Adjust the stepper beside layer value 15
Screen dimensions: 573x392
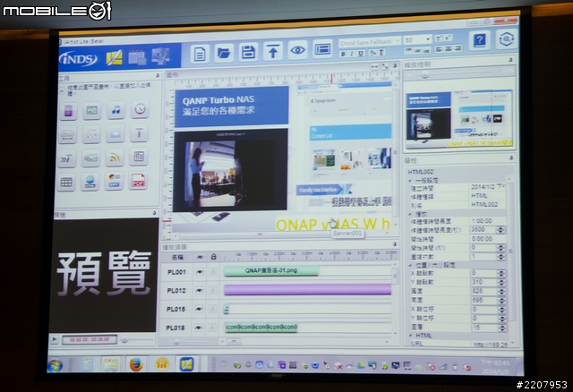[502, 328]
